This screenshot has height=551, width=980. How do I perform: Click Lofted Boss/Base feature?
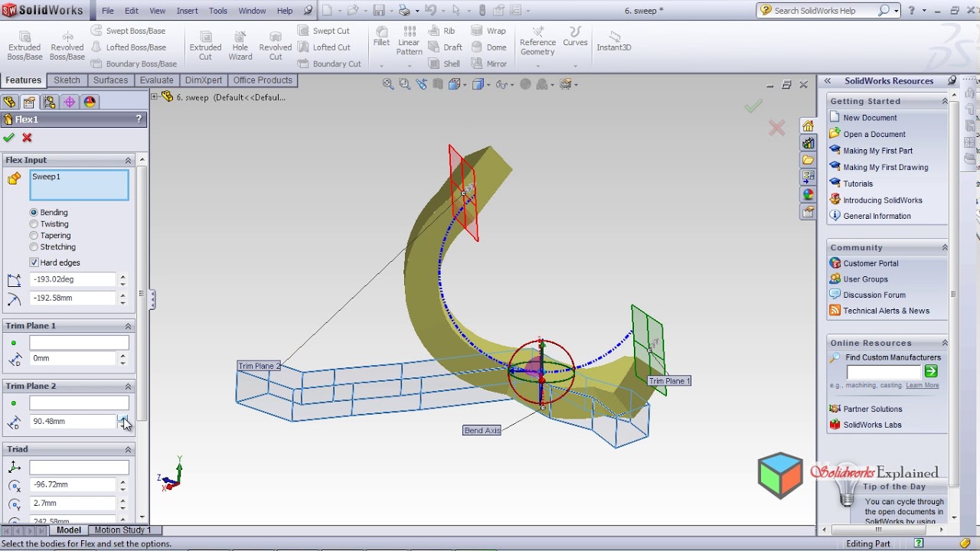pyautogui.click(x=128, y=47)
